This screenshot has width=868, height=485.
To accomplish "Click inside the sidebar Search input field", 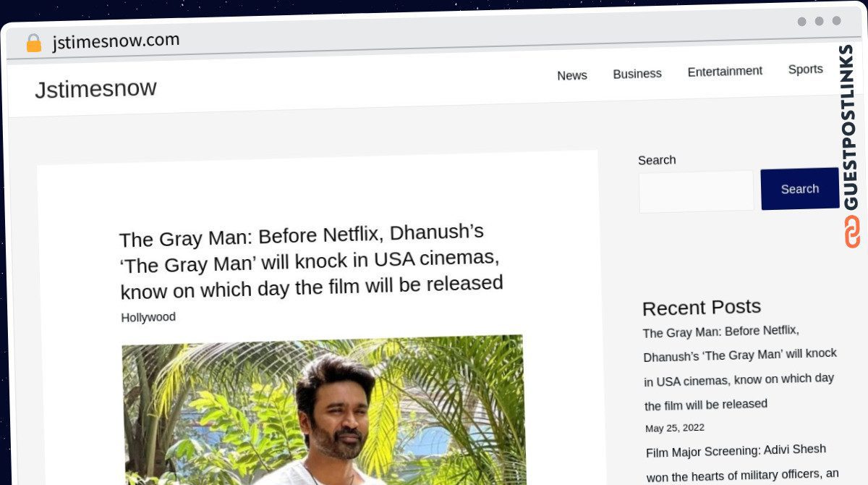I will [696, 192].
